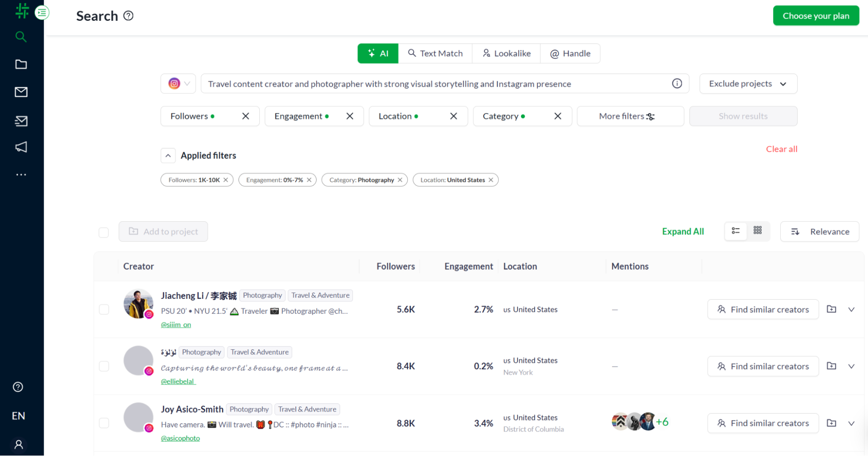
Task: Open More filters
Action: tap(630, 116)
